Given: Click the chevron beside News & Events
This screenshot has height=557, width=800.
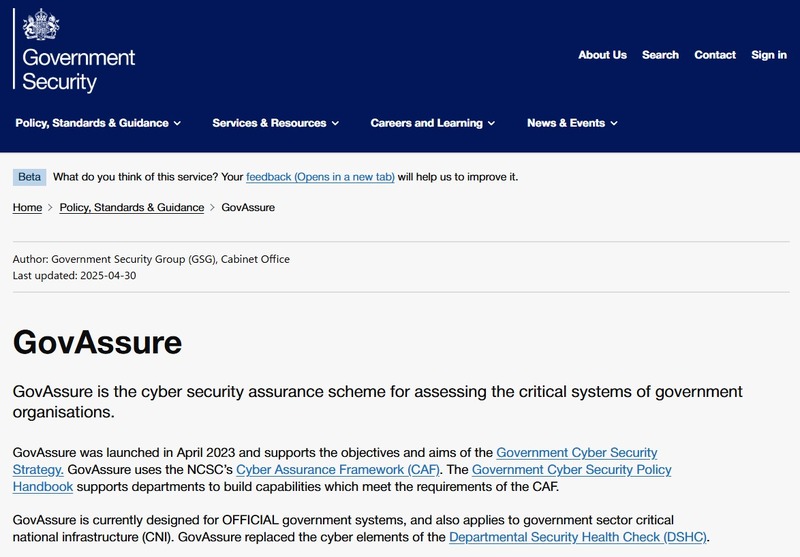Looking at the screenshot, I should [x=614, y=124].
